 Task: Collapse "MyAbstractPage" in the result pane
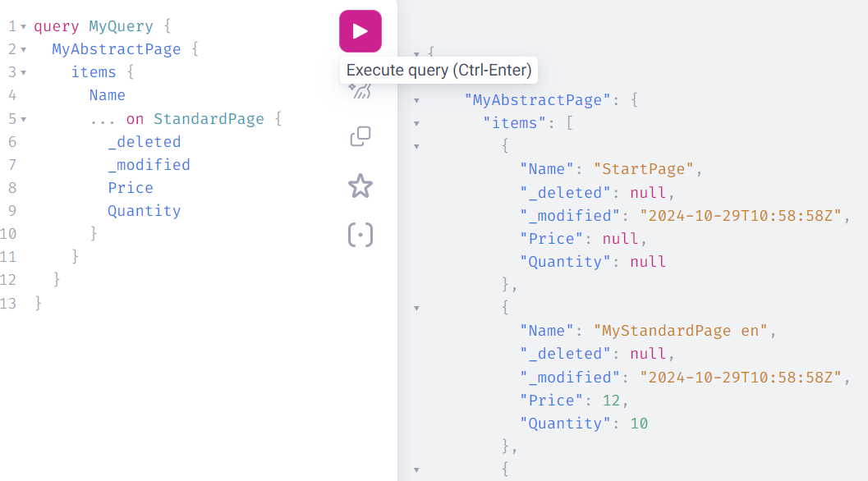coord(416,101)
